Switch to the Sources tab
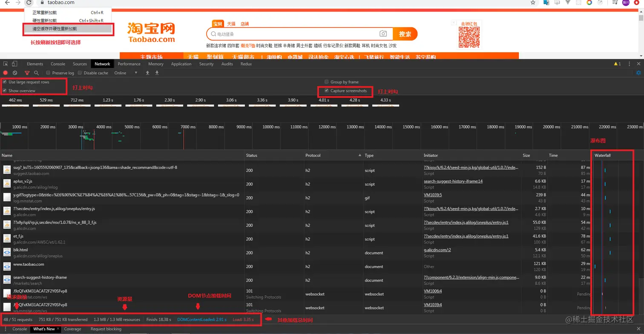The width and height of the screenshot is (644, 334). tap(80, 64)
